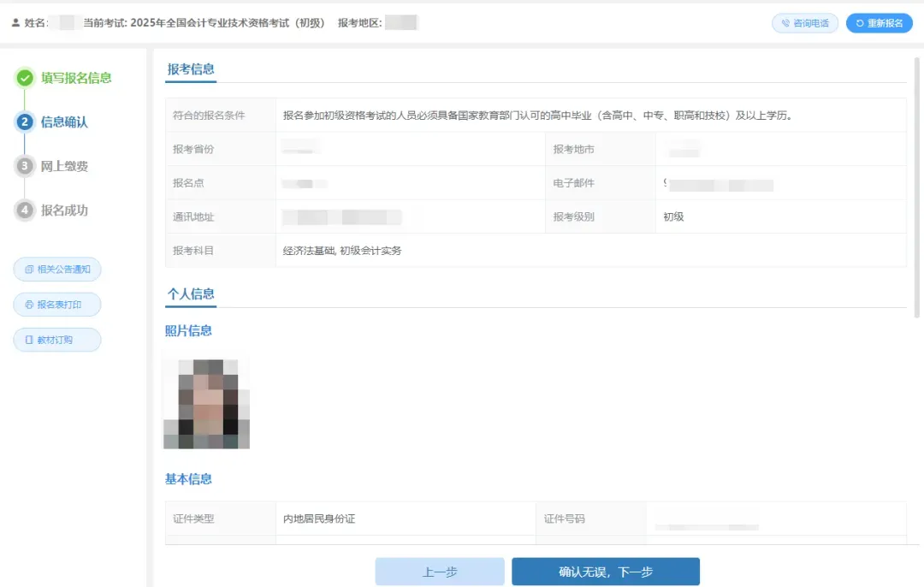924x587 pixels.
Task: Open 教材订购
Action: click(57, 340)
